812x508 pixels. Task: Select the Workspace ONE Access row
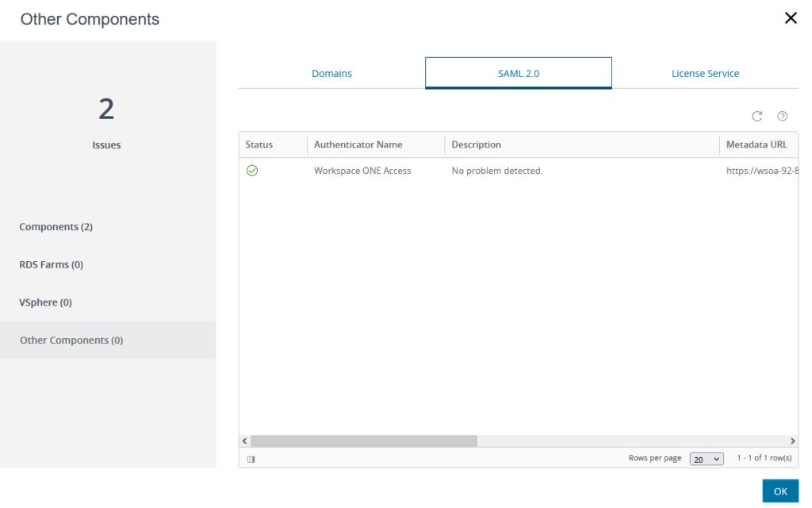[362, 171]
